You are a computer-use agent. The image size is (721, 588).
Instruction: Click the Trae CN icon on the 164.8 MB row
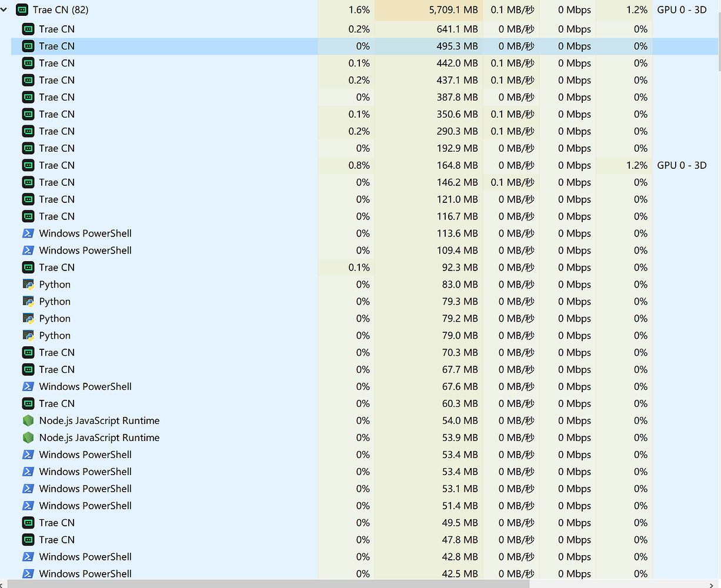[x=28, y=165]
